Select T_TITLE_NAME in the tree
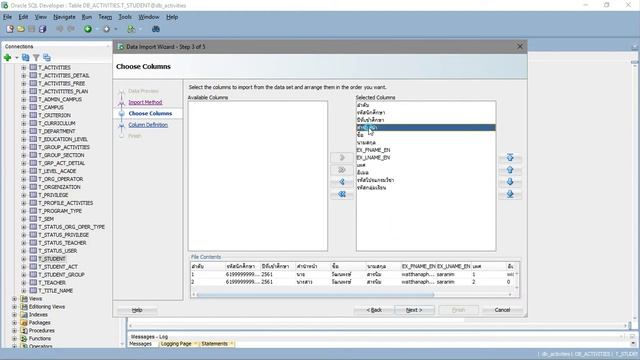The height and width of the screenshot is (360, 640). (x=55, y=291)
